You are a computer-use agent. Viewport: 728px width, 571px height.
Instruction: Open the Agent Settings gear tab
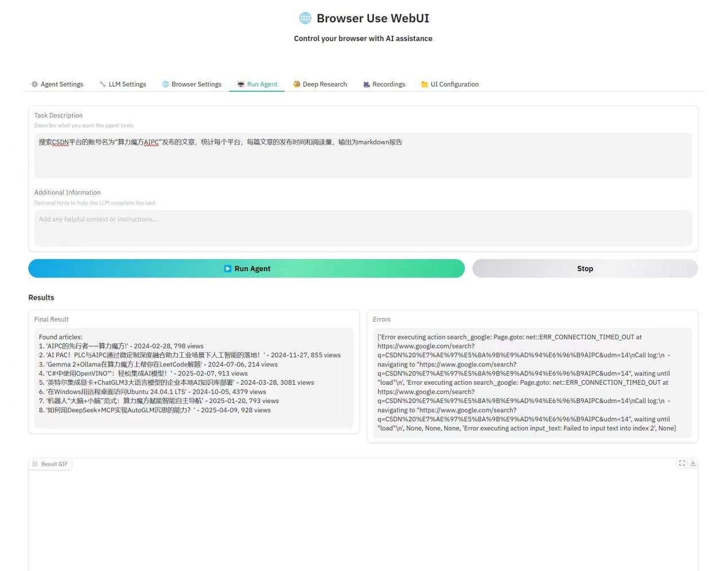pyautogui.click(x=35, y=84)
